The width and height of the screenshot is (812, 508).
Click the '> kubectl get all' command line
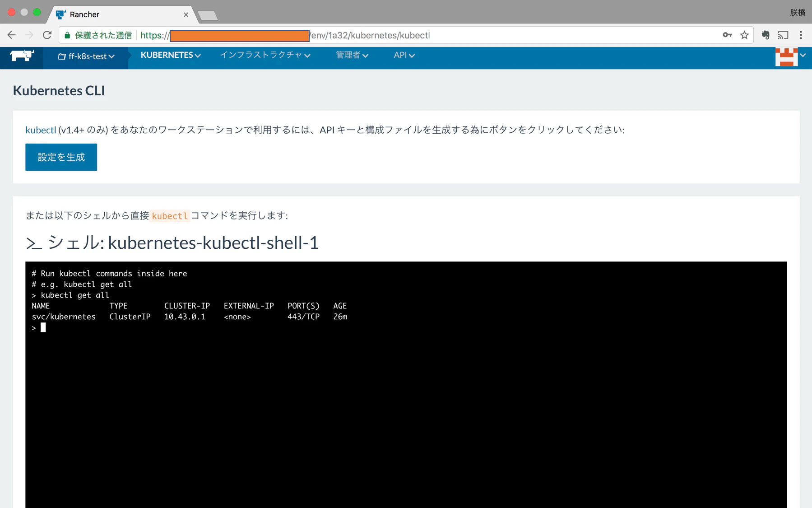(70, 295)
